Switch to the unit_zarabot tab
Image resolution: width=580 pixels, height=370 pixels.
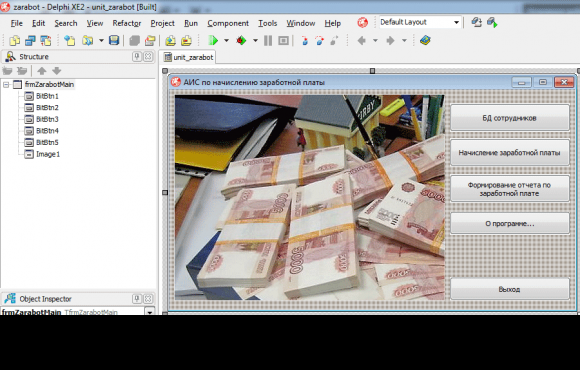tap(189, 57)
